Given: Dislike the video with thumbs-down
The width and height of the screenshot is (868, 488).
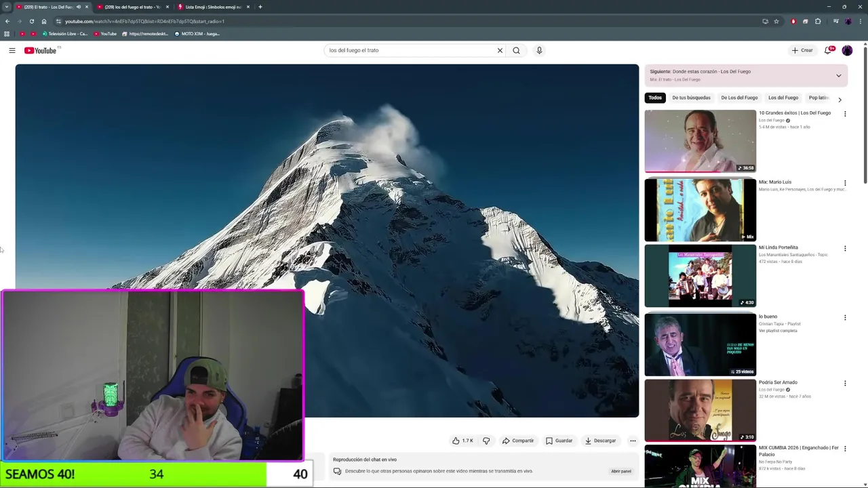Looking at the screenshot, I should click(x=486, y=441).
